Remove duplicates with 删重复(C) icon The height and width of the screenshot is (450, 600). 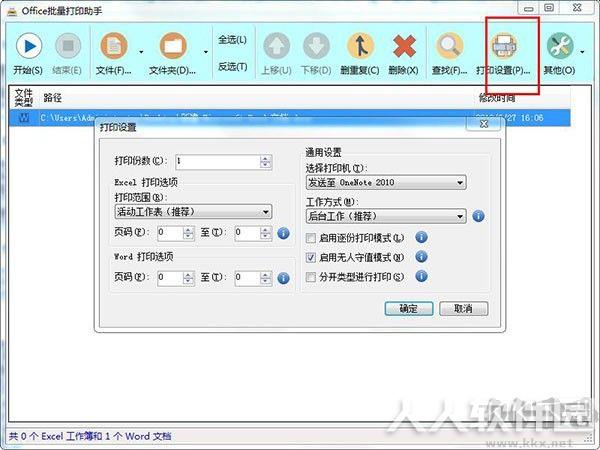pyautogui.click(x=360, y=46)
